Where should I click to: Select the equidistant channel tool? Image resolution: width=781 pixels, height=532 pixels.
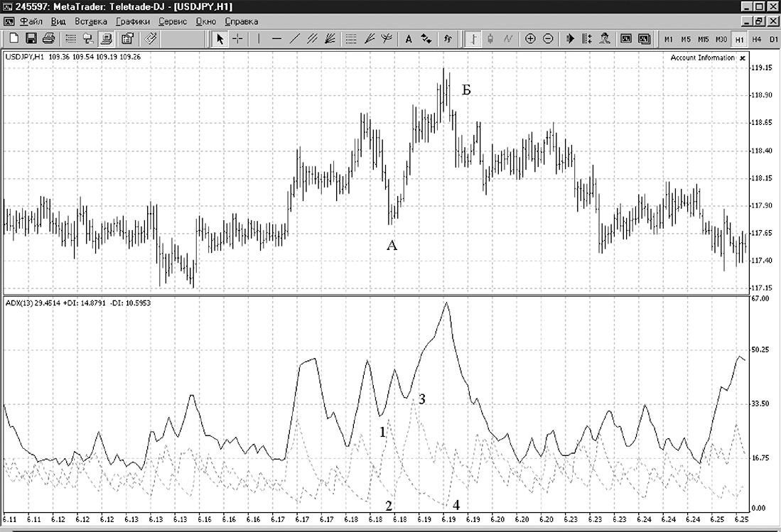pos(312,38)
